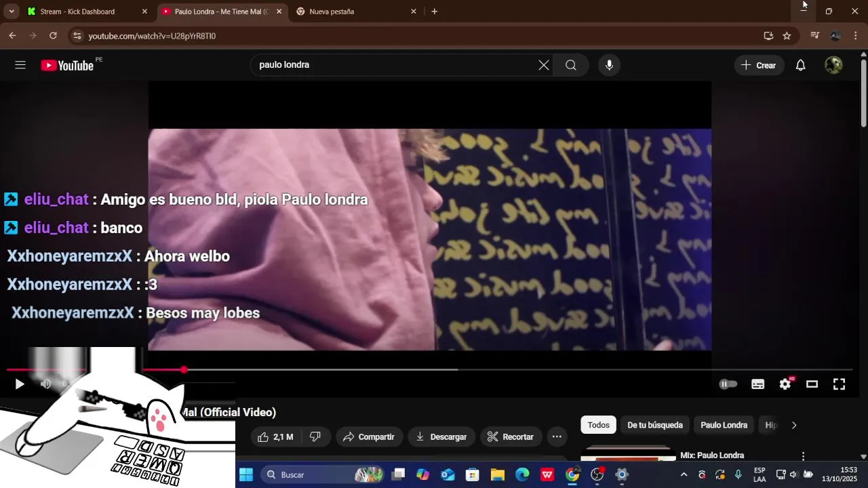Viewport: 868px width, 488px height.
Task: Open Task View in the taskbar
Action: click(x=398, y=474)
